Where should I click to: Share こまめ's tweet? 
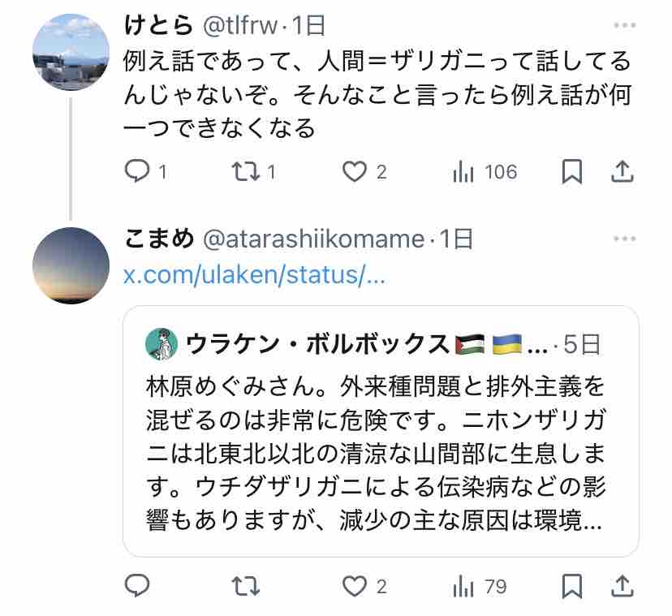tap(622, 585)
